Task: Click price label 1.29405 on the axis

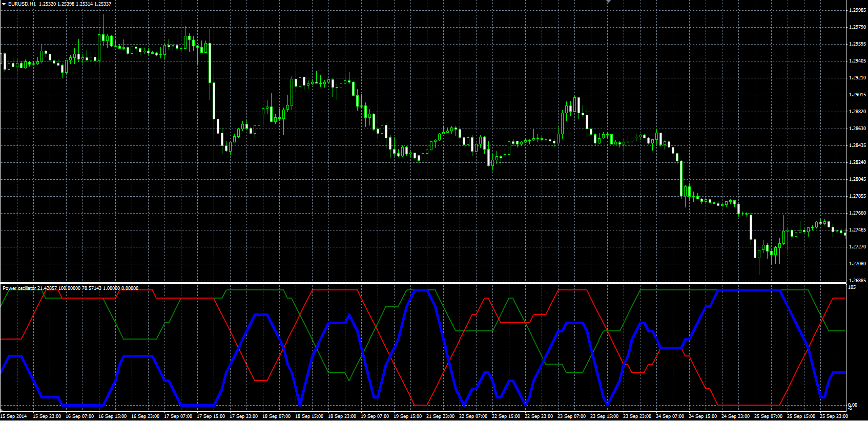Action: coord(857,61)
